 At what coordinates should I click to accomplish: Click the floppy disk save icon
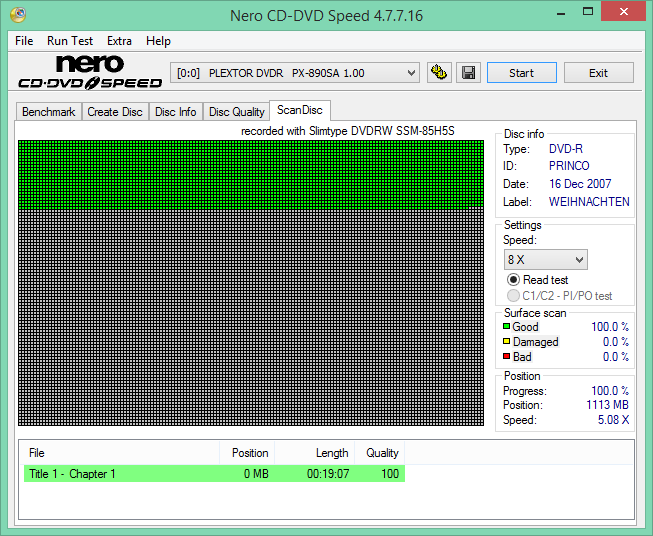[x=469, y=73]
